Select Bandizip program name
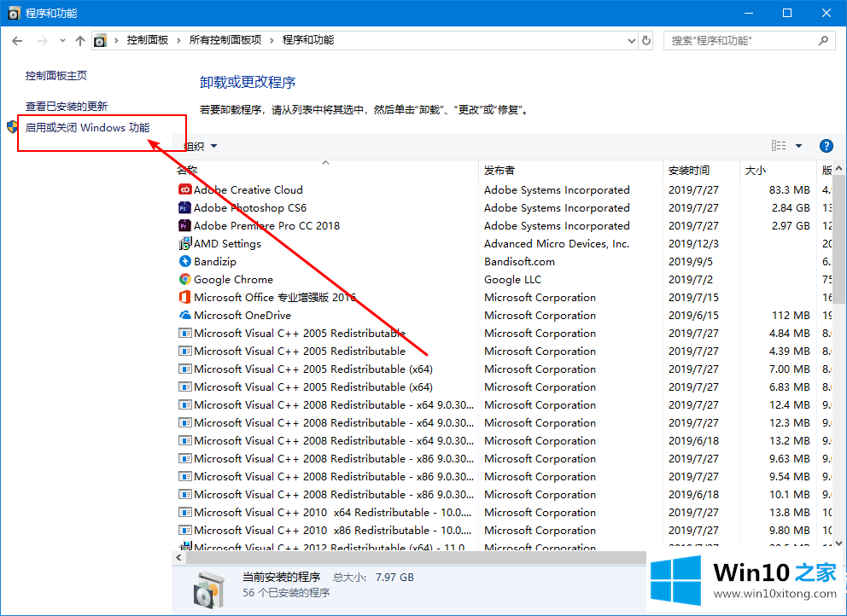Viewport: 847px width, 616px height. coord(215,261)
